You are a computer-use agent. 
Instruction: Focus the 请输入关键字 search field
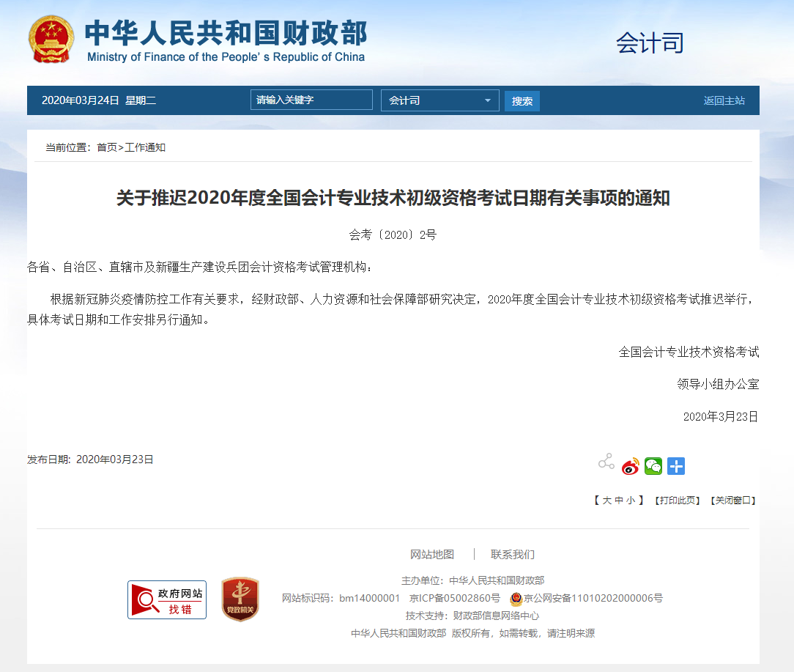tap(311, 100)
